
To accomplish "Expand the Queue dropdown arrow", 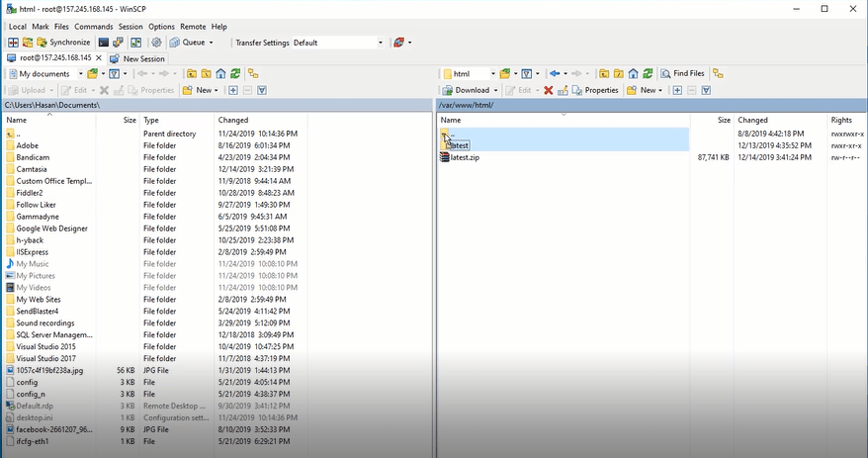I will (211, 43).
